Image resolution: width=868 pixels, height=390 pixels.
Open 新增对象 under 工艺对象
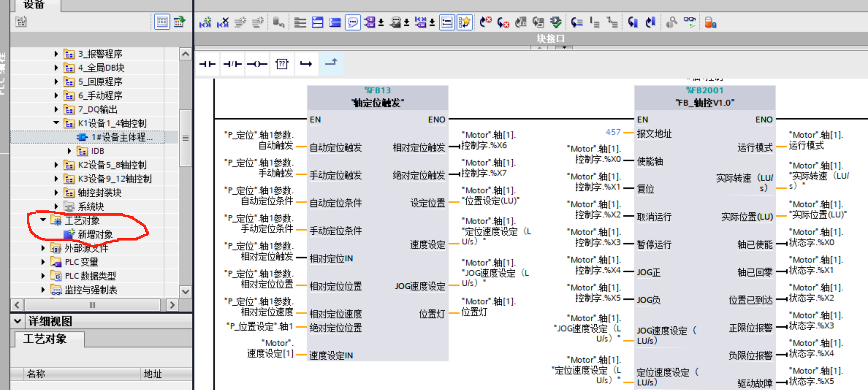tap(95, 235)
